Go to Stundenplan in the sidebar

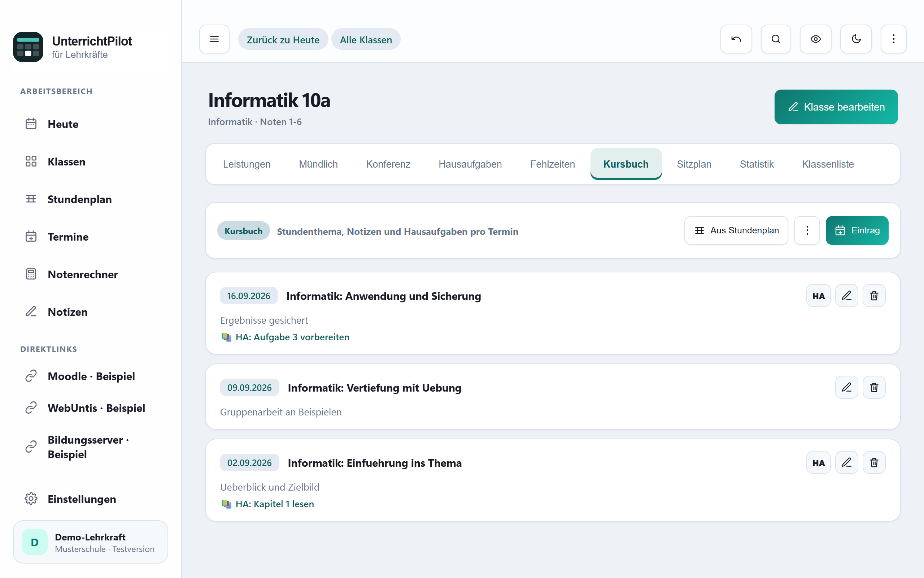coord(91,199)
